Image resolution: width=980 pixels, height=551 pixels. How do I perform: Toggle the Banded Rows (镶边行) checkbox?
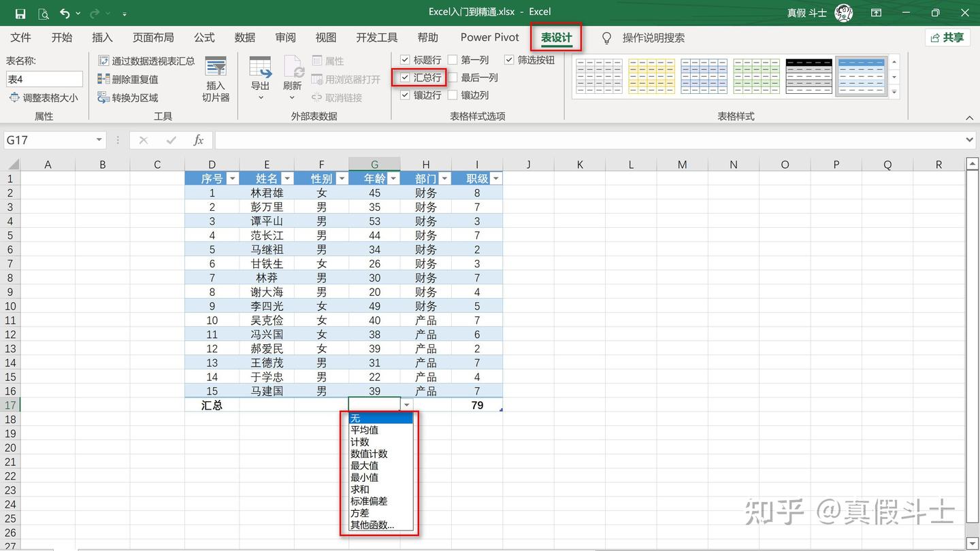click(x=405, y=95)
